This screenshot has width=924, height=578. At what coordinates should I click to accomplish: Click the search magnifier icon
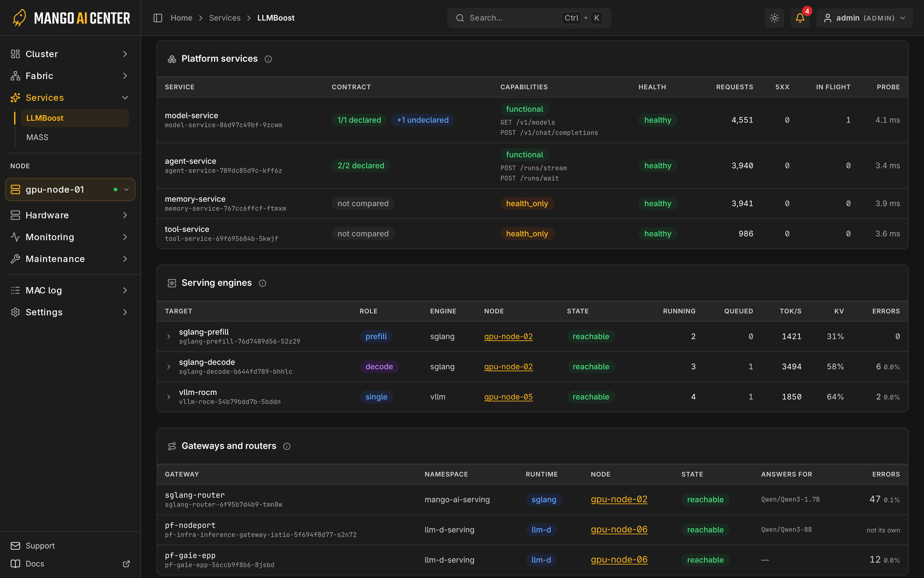tap(460, 18)
